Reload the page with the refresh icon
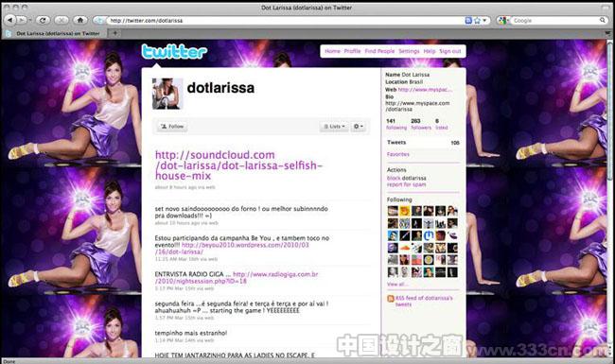This screenshot has height=364, width=615. pyautogui.click(x=43, y=20)
